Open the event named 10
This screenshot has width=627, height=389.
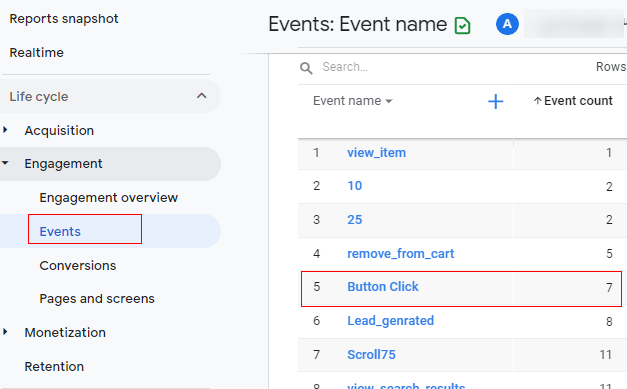pyautogui.click(x=354, y=186)
